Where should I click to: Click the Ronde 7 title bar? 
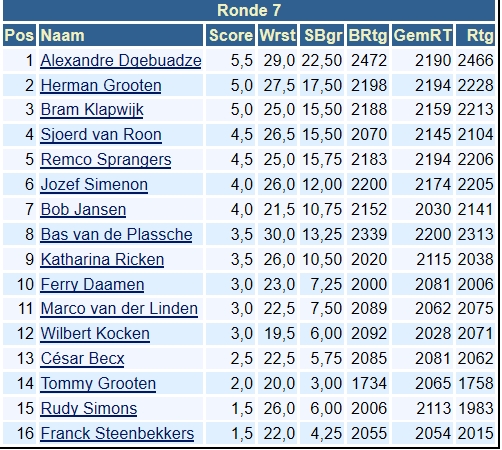249,10
